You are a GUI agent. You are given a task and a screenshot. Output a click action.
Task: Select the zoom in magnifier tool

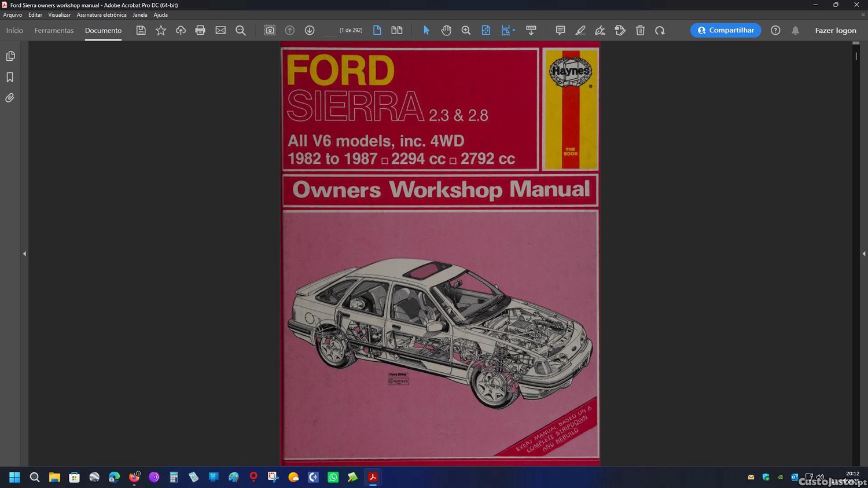(x=466, y=30)
